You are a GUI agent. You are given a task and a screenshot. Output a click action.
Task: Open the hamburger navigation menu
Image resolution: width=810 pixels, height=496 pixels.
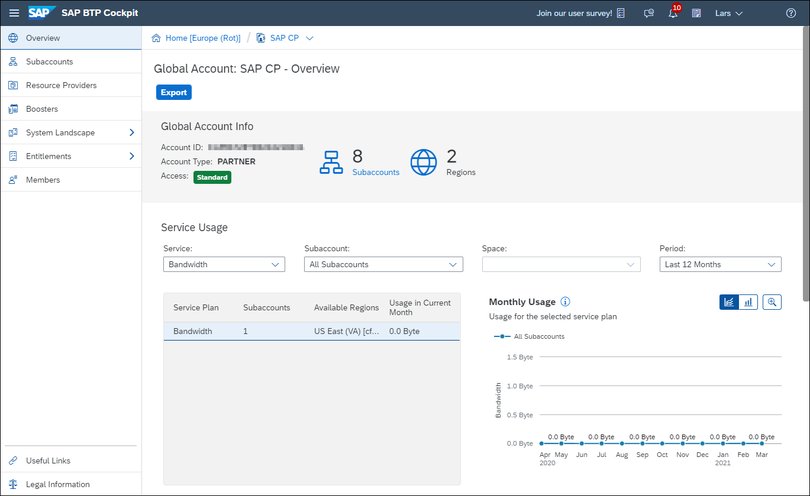point(14,13)
